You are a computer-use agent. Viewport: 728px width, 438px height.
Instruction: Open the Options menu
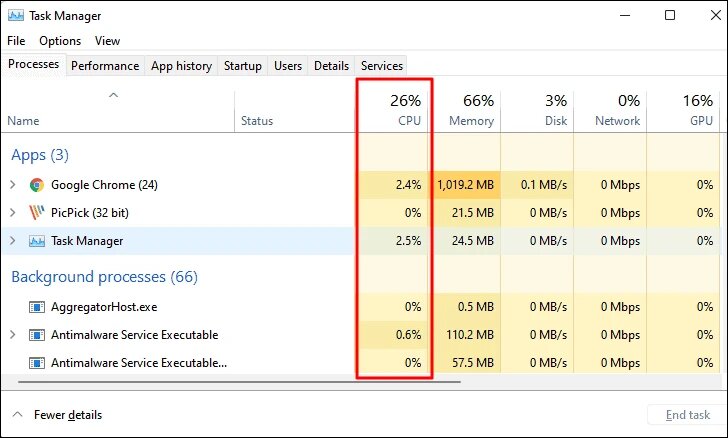pyautogui.click(x=60, y=41)
